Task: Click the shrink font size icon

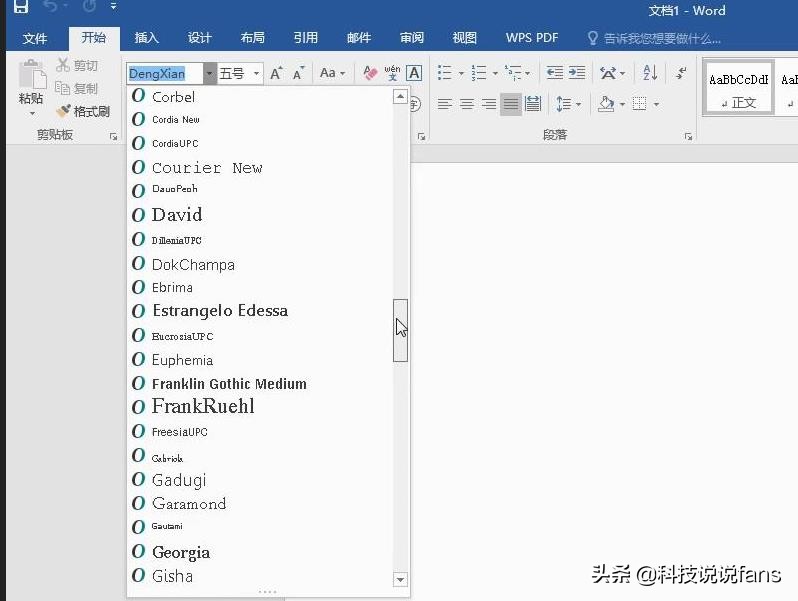Action: coord(299,74)
